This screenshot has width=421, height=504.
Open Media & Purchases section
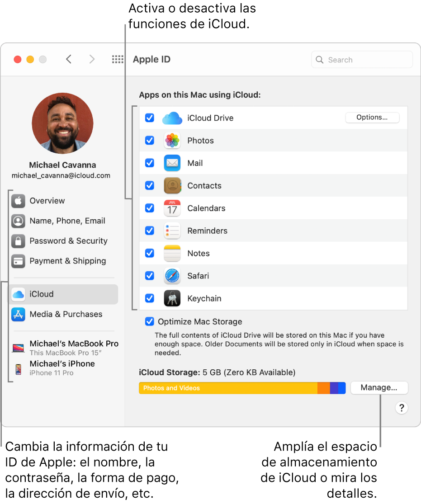(x=64, y=314)
